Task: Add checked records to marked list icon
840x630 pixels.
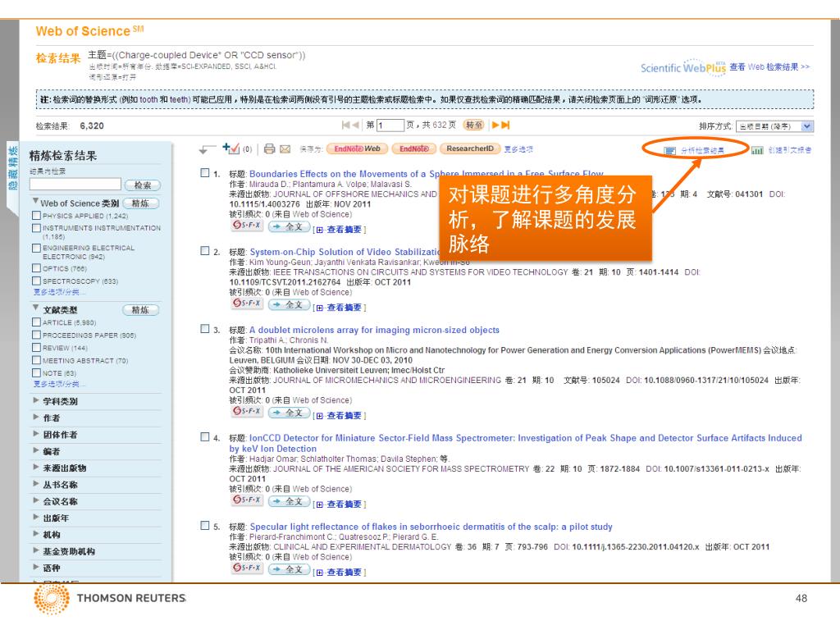Action: [231, 148]
